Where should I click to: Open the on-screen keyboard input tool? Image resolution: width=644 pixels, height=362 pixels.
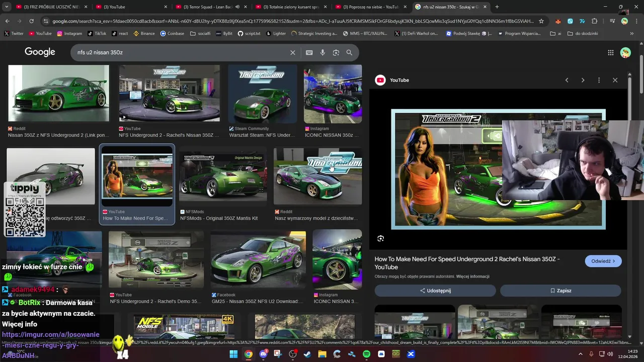click(x=309, y=52)
